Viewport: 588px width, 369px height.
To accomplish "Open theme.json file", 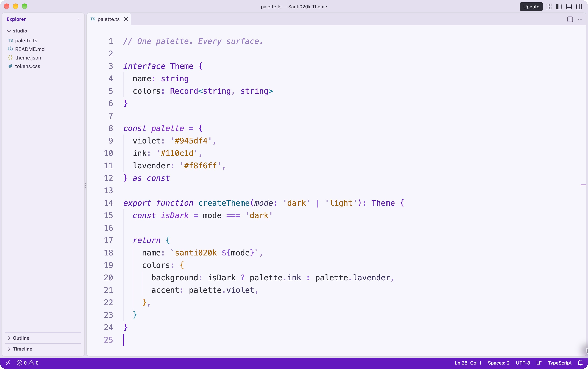I will [x=43, y=58].
